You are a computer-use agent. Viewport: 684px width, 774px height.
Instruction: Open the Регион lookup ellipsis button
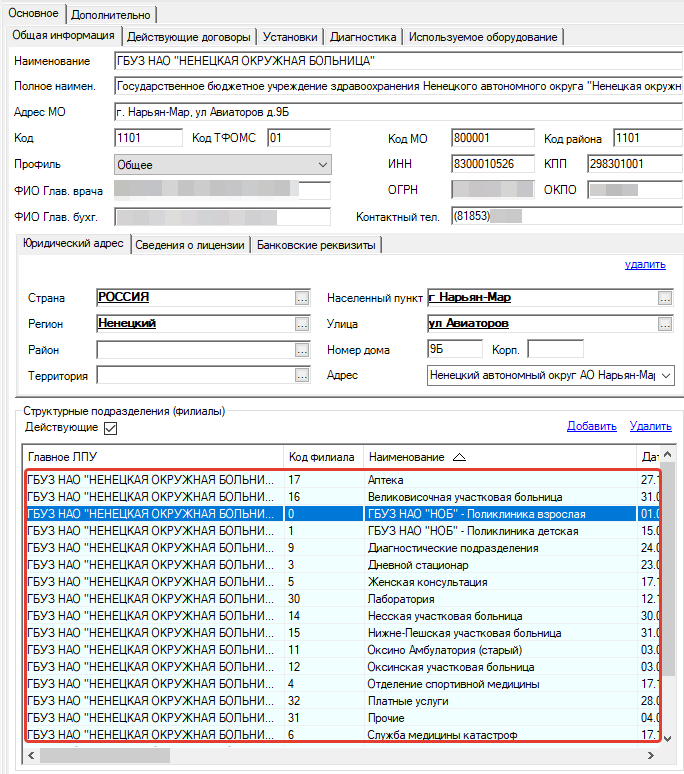[302, 324]
